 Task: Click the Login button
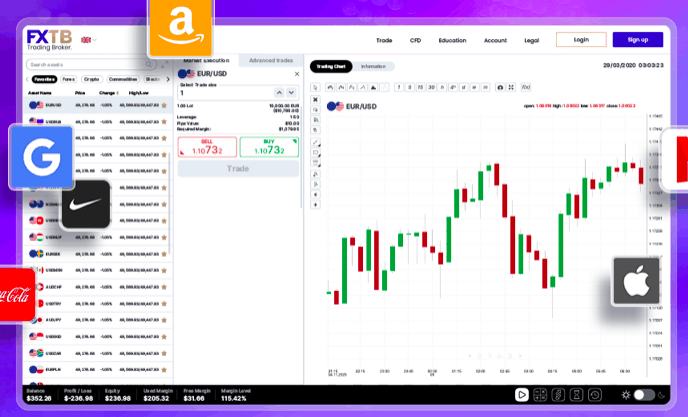[x=581, y=40]
